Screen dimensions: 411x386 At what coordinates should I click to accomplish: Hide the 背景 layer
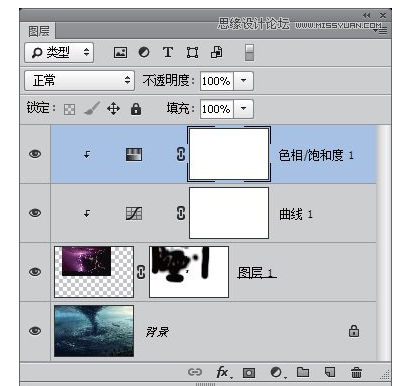pos(35,331)
